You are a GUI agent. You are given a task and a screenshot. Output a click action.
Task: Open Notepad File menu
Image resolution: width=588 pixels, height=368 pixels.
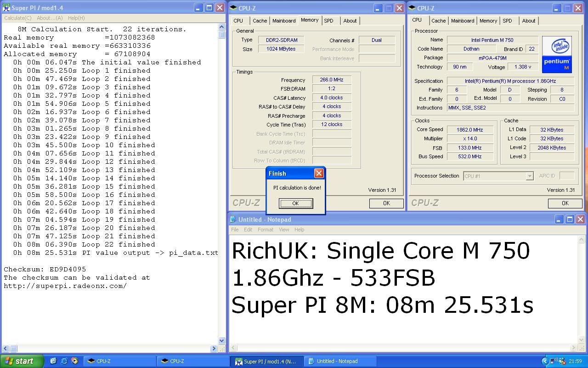pos(235,230)
